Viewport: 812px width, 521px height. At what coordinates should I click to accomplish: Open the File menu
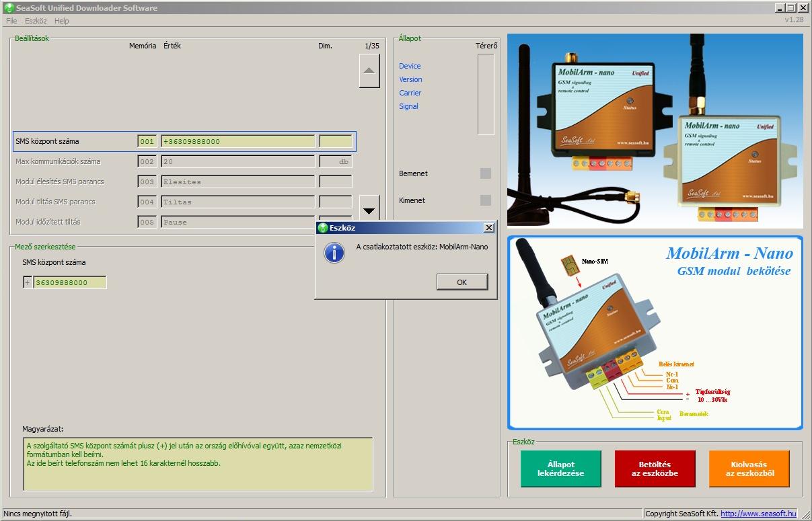(11, 21)
